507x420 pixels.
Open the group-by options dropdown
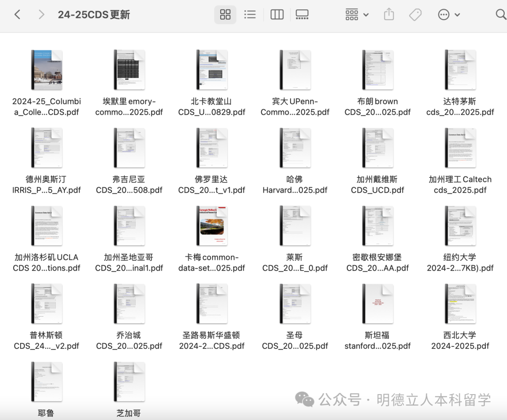pyautogui.click(x=357, y=15)
